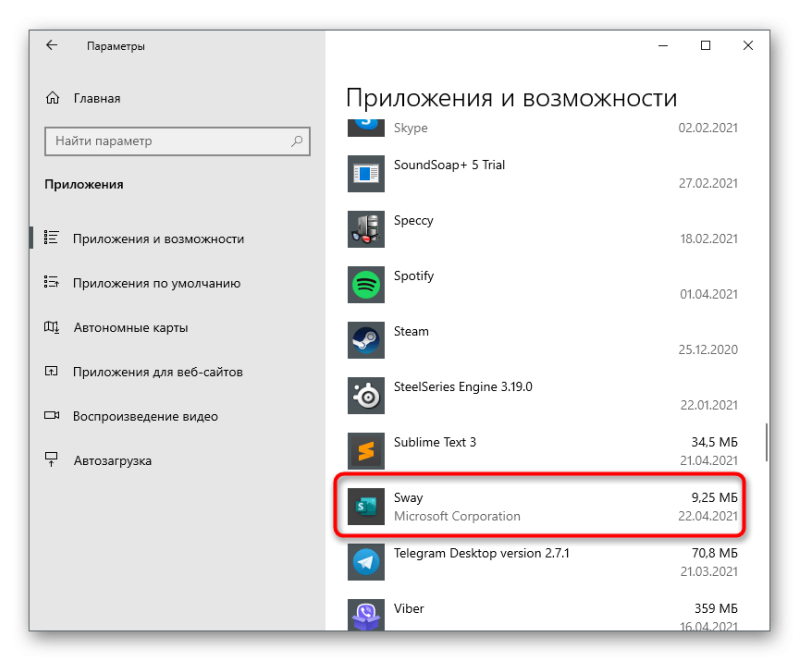Select Viber in the apps list
The width and height of the screenshot is (800, 661).
pos(409,608)
